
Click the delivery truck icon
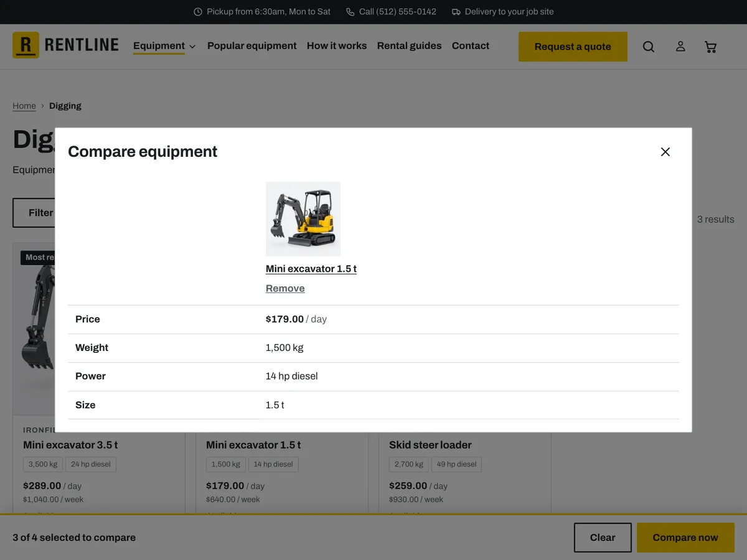click(x=456, y=12)
